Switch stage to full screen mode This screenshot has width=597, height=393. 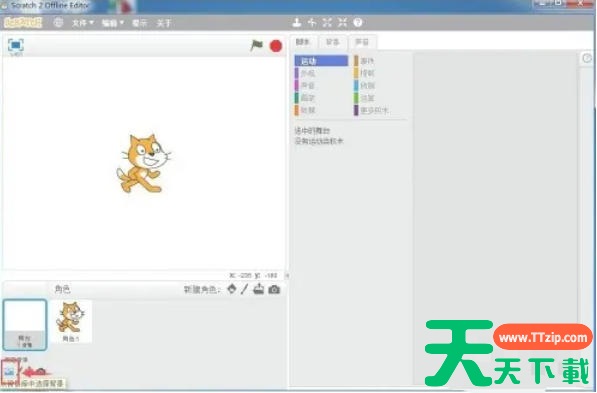[x=16, y=45]
